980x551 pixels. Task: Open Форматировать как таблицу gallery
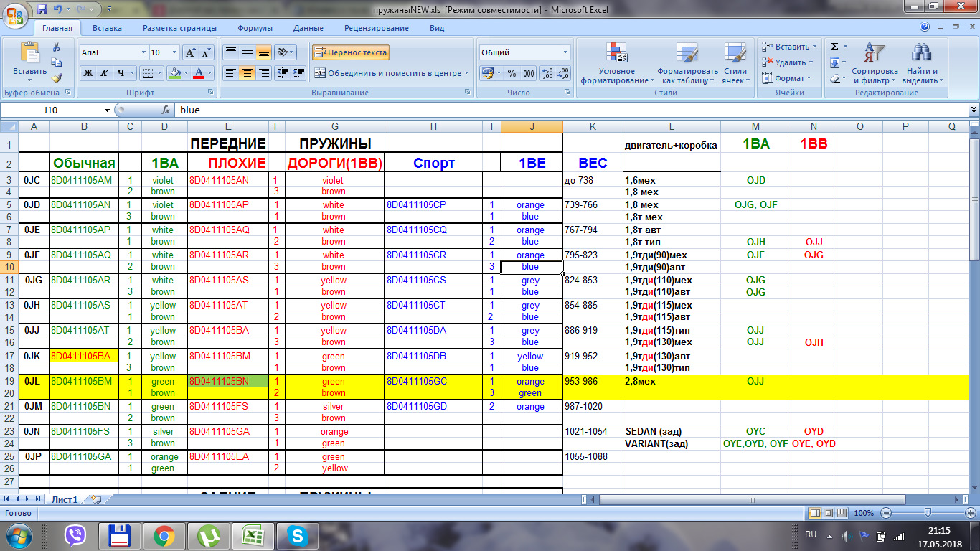tap(687, 63)
